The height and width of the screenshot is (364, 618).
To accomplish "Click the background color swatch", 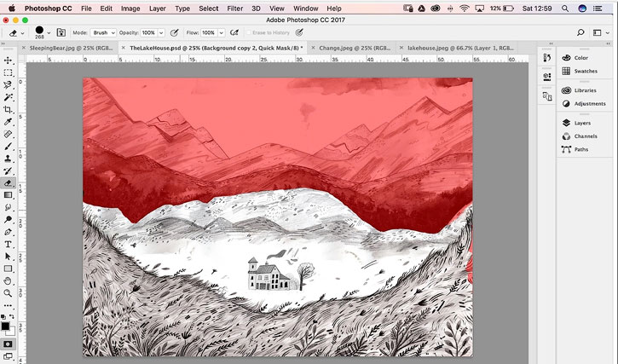I will pyautogui.click(x=12, y=332).
